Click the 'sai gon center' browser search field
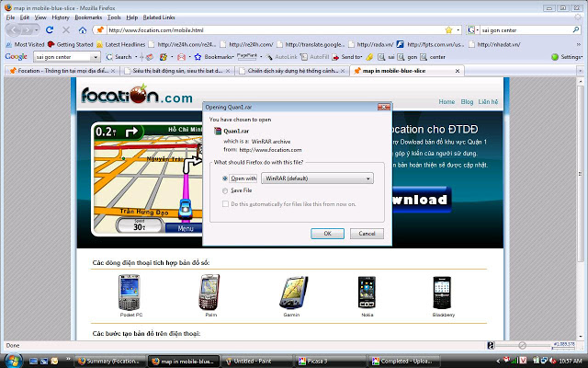 point(526,29)
